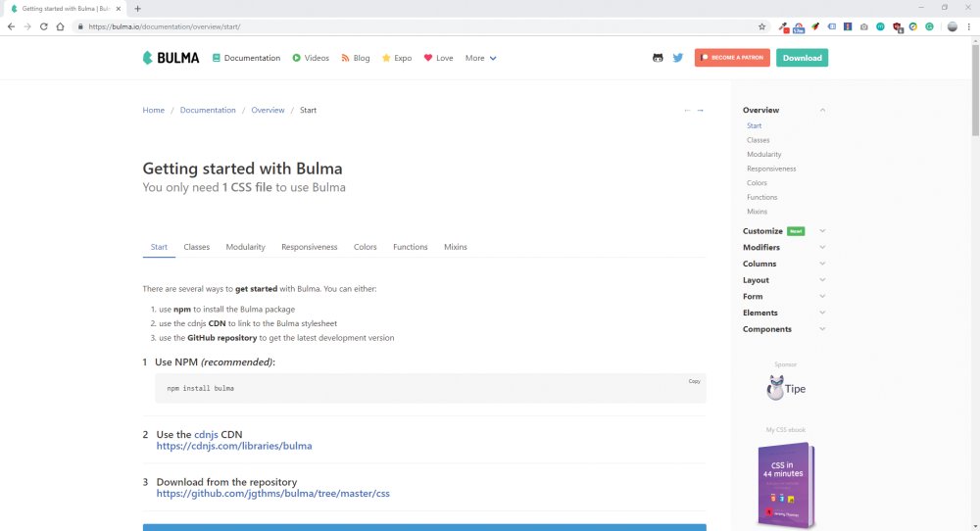Open the github.com/jgthms/bulma URL
The width and height of the screenshot is (980, 531).
click(272, 493)
